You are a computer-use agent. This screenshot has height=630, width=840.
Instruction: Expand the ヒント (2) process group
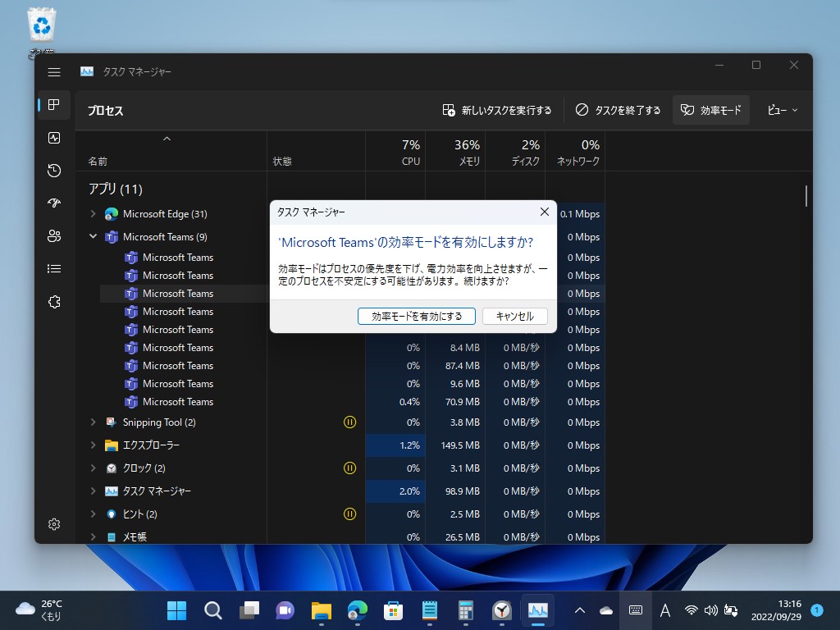pyautogui.click(x=94, y=514)
